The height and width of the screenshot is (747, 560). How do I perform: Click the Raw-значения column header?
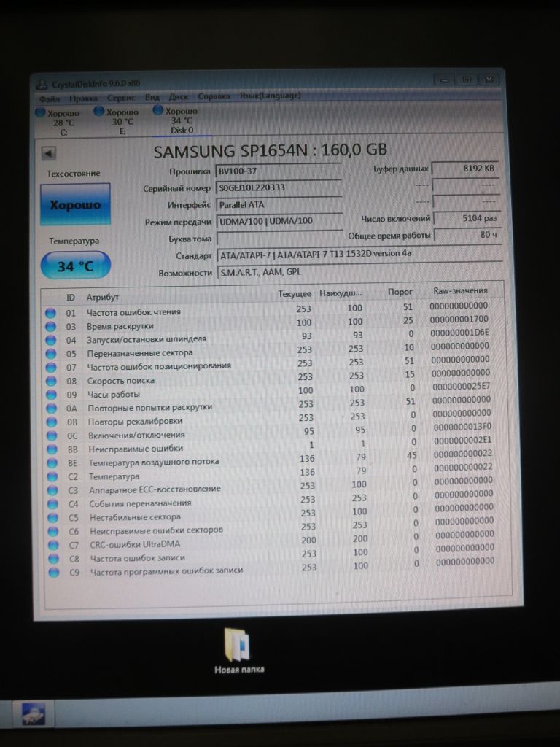click(461, 290)
